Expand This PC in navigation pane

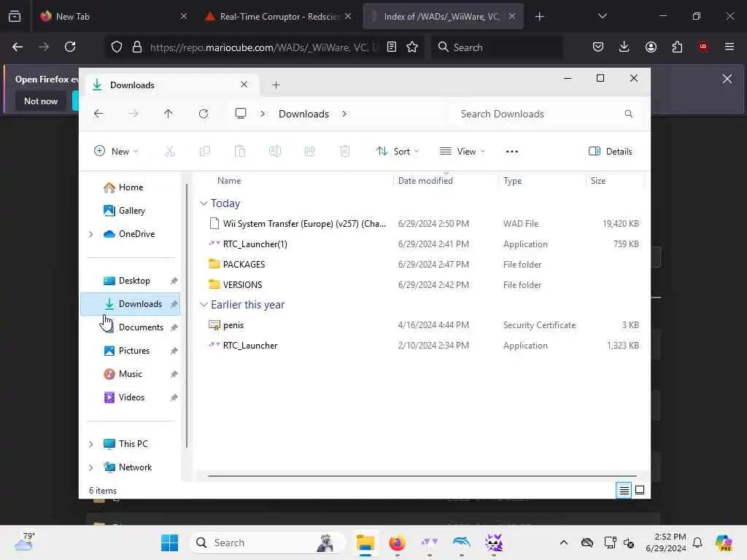point(91,444)
